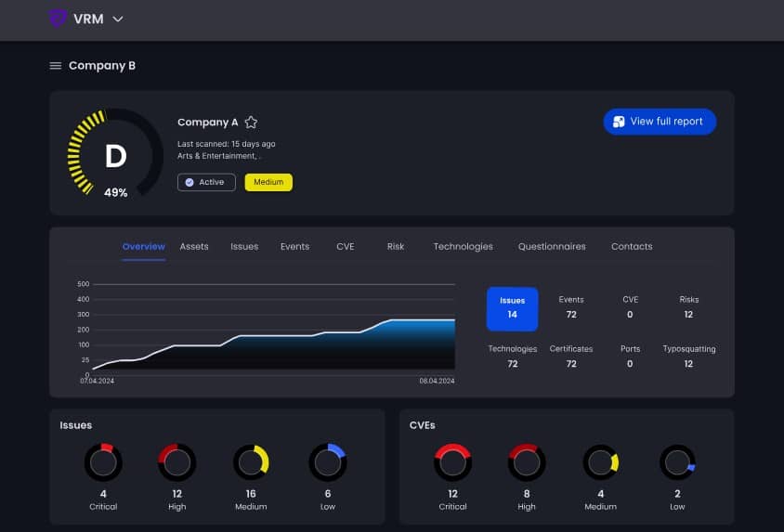
Task: Favorite Company A with the star icon
Action: click(251, 123)
